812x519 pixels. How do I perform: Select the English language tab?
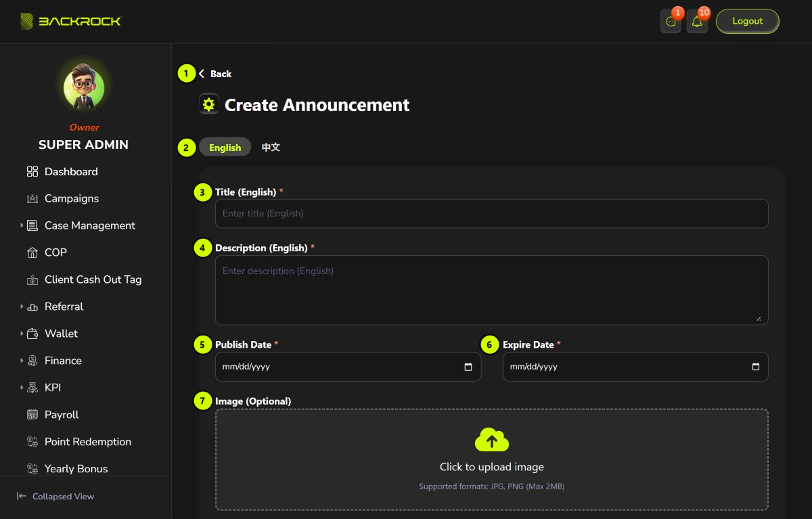click(225, 147)
